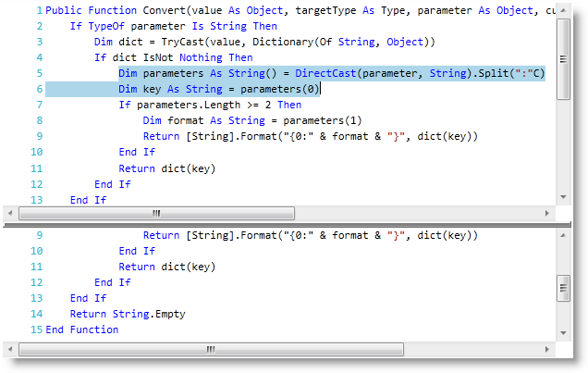Image resolution: width=588 pixels, height=373 pixels.
Task: Click 'End If' on line 10 top pane
Action: 137,153
